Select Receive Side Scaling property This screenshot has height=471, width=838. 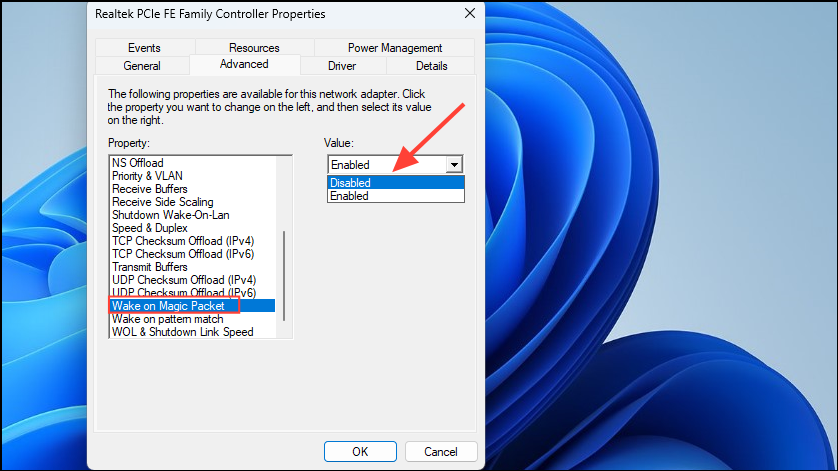pos(162,202)
